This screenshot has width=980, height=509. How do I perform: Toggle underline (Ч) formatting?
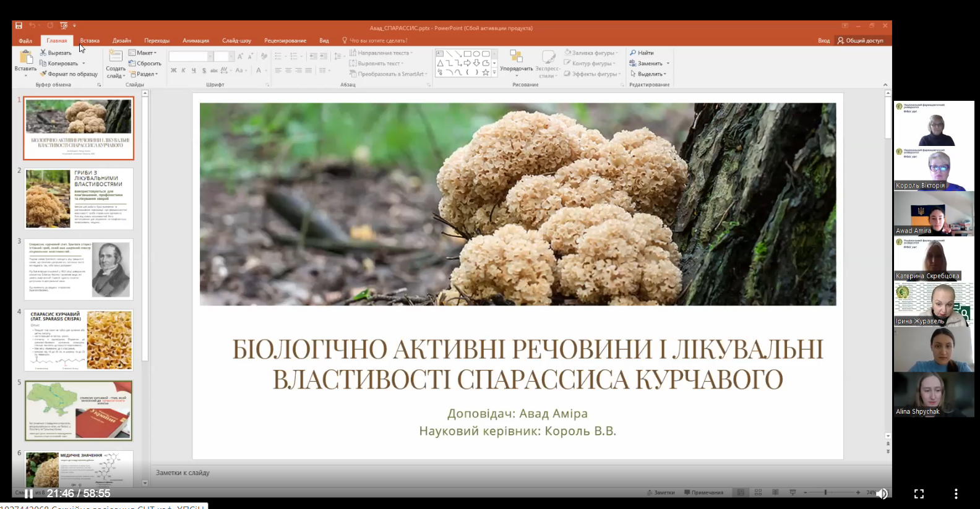click(194, 71)
